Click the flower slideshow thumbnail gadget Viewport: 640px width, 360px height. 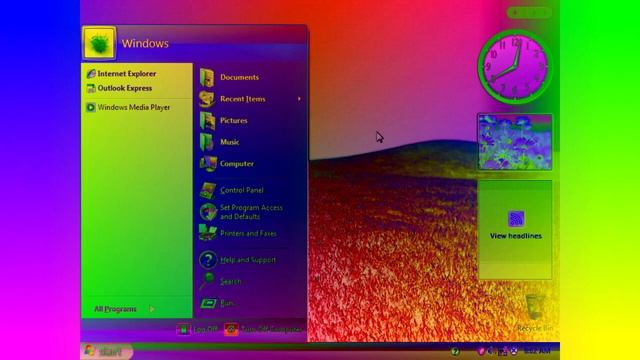pyautogui.click(x=515, y=142)
